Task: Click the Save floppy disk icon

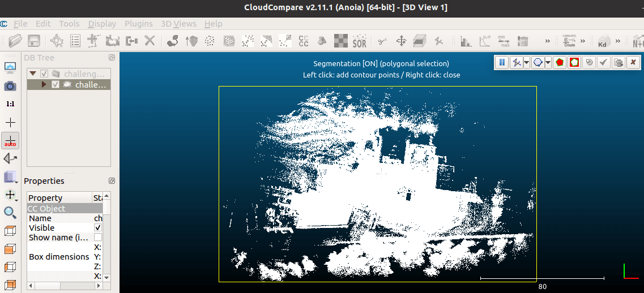Action: click(33, 41)
